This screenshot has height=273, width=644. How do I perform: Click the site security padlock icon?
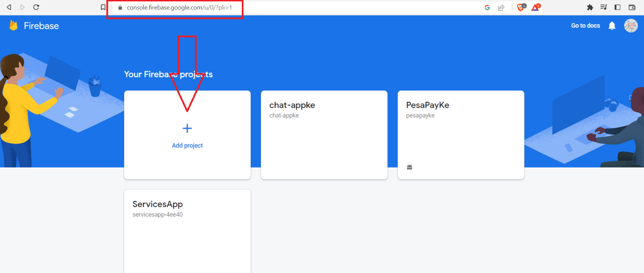pos(119,8)
